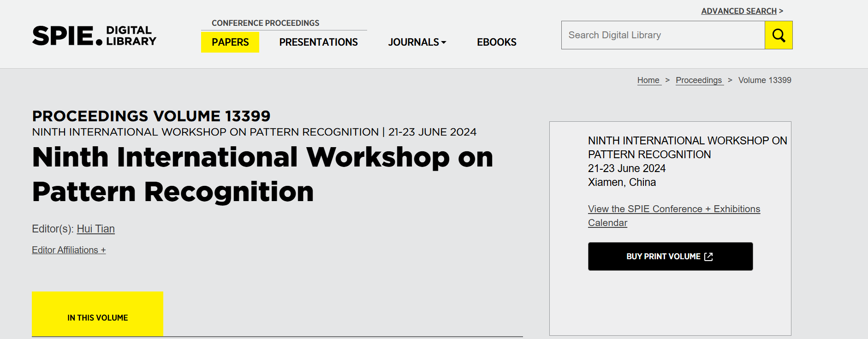Screen dimensions: 868x339
Task: Open the Journals dropdown menu
Action: [x=417, y=42]
